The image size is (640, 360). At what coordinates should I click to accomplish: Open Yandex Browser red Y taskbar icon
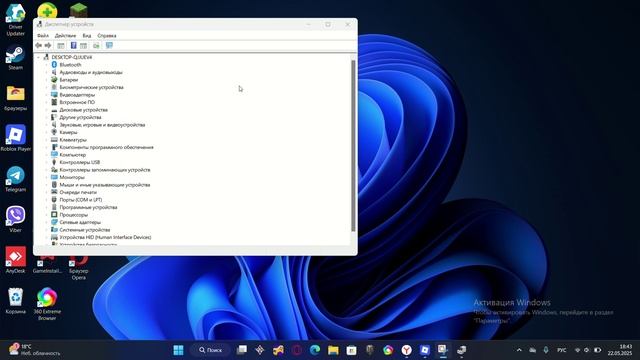(407, 350)
